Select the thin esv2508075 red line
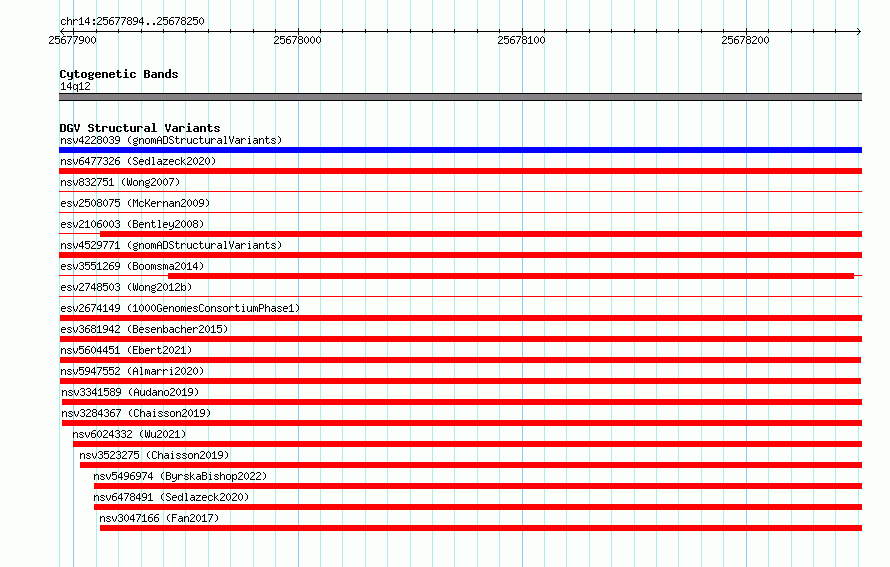The width and height of the screenshot is (890, 567). [460, 213]
